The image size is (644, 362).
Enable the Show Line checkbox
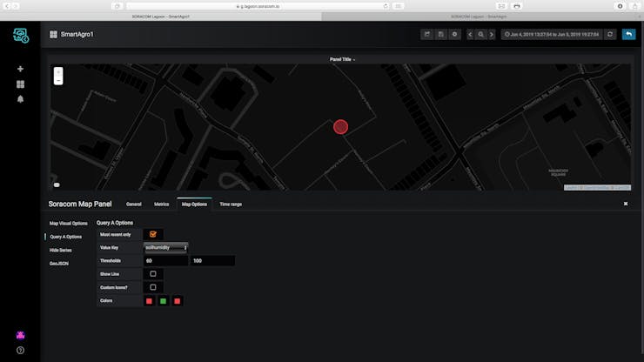coord(153,274)
